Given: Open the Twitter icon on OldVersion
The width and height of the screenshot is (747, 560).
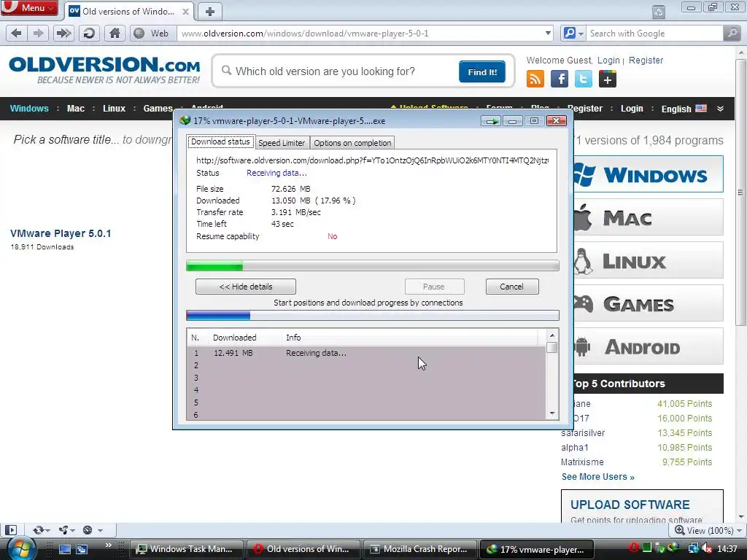Looking at the screenshot, I should (x=583, y=79).
